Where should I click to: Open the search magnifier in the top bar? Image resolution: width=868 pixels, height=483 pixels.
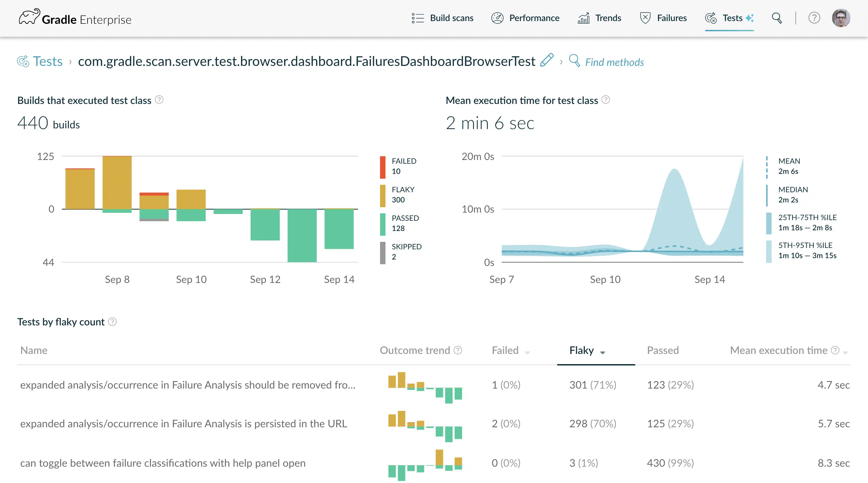coord(777,18)
